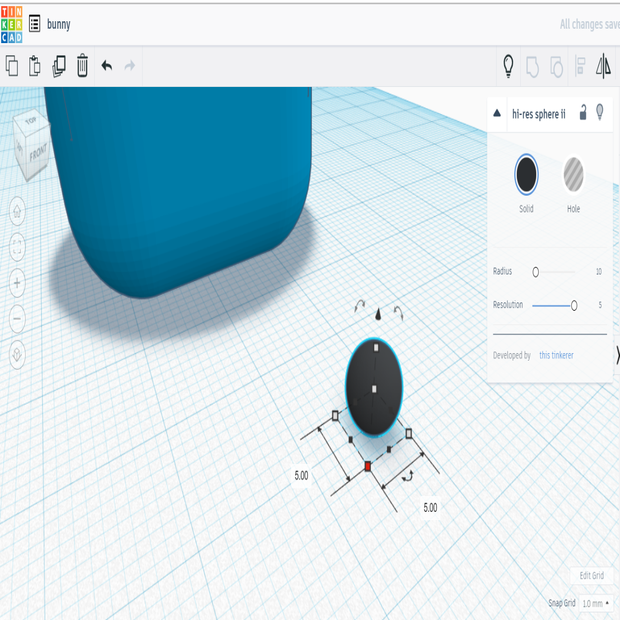
Task: Duplicate the selected sphere
Action: [x=59, y=66]
